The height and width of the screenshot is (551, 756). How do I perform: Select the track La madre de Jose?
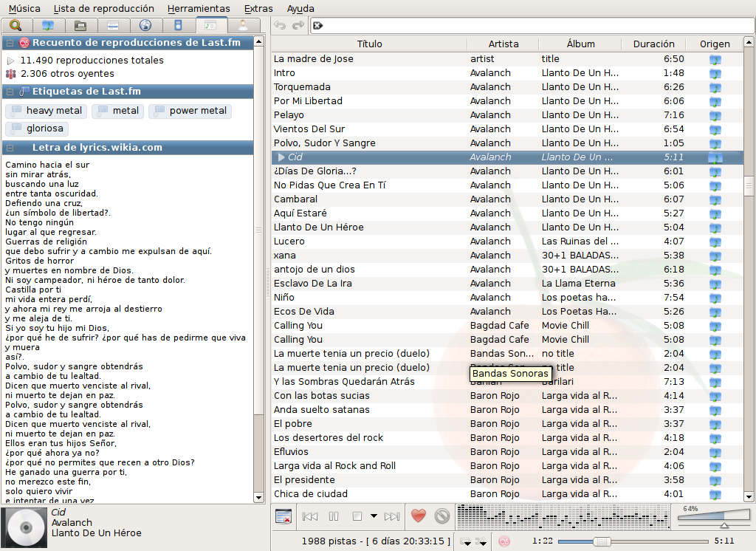pyautogui.click(x=507, y=59)
